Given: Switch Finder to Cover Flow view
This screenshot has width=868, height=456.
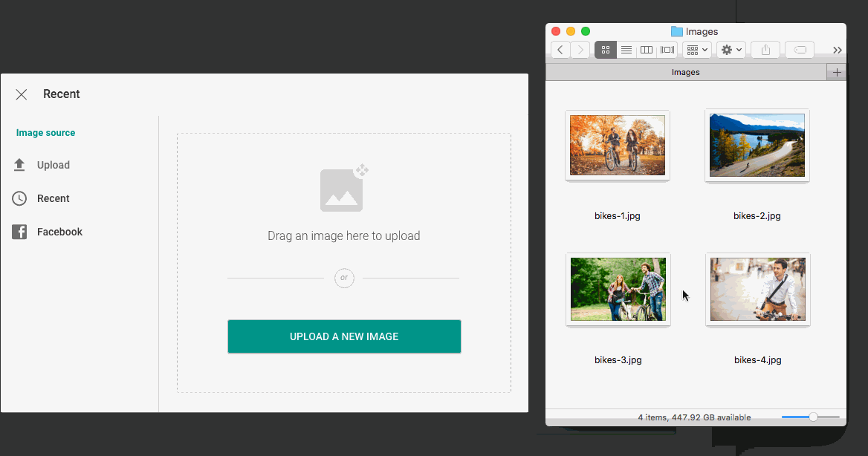Looking at the screenshot, I should 667,50.
